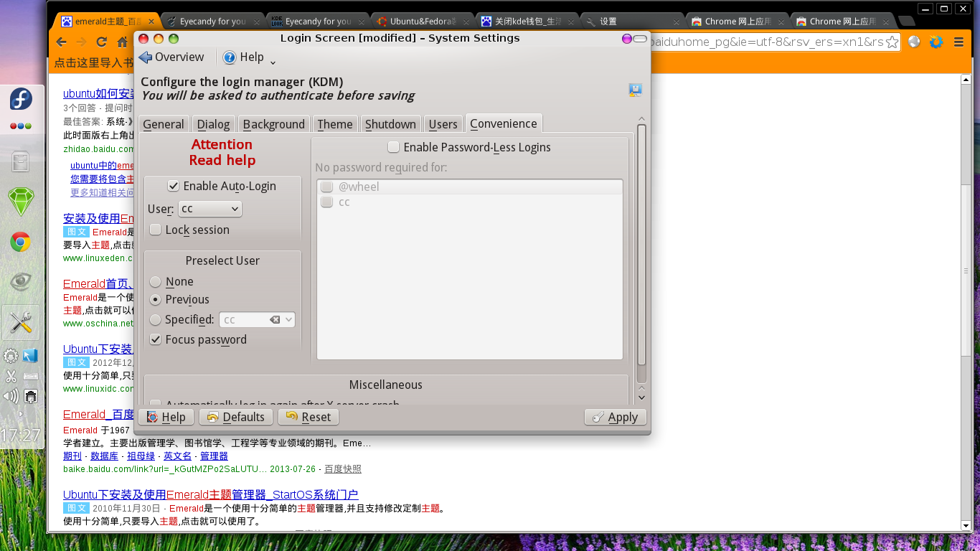Open the '百度快照' cached page link
The image size is (980, 551).
[343, 469]
